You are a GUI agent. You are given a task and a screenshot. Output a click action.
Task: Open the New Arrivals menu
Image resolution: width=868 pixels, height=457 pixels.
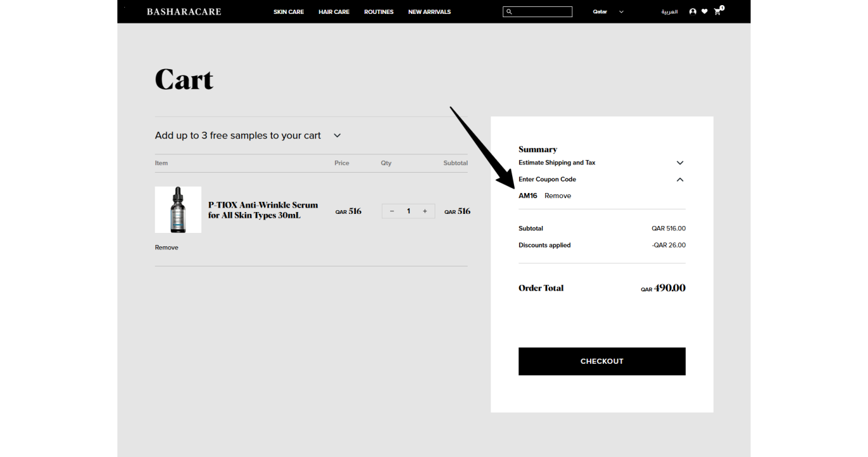430,11
